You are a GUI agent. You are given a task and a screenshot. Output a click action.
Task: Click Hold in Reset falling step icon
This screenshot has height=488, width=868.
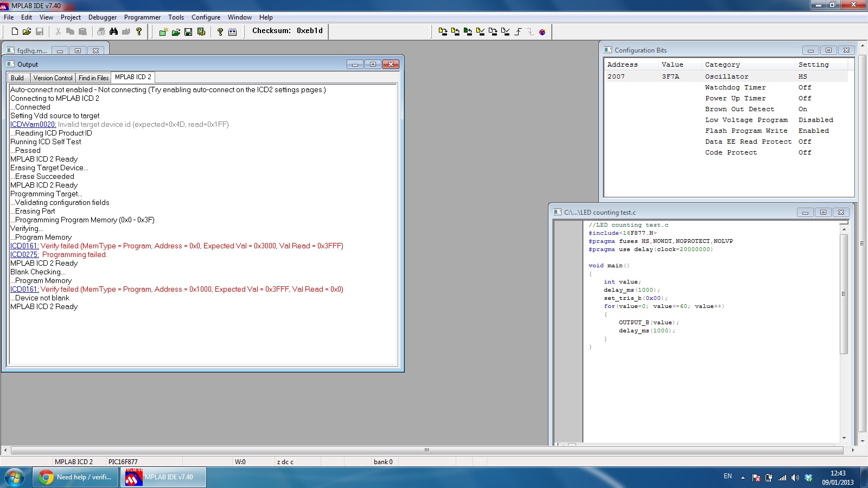tap(531, 32)
